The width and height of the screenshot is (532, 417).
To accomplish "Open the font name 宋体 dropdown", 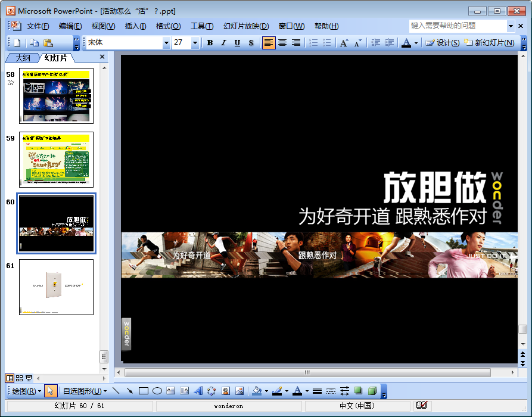I will (166, 43).
